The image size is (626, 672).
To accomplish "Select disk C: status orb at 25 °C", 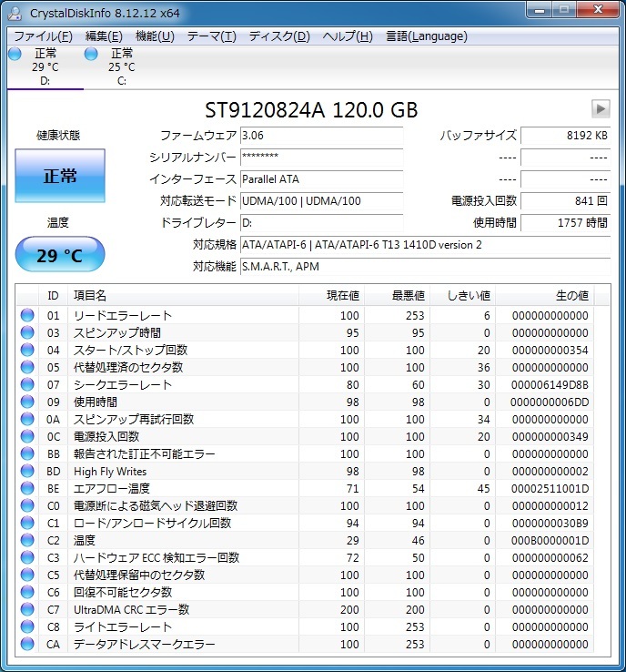I will click(91, 55).
